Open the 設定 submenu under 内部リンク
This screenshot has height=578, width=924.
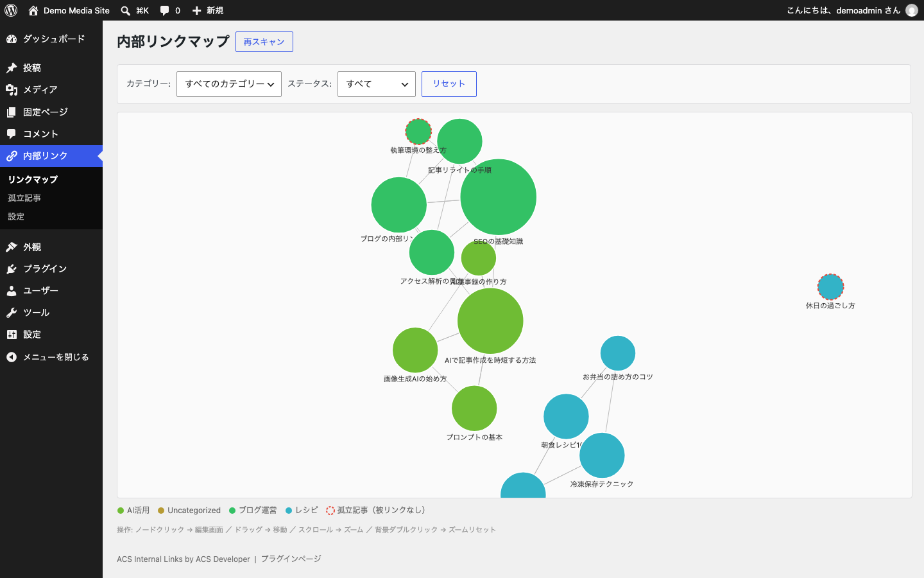tap(16, 216)
